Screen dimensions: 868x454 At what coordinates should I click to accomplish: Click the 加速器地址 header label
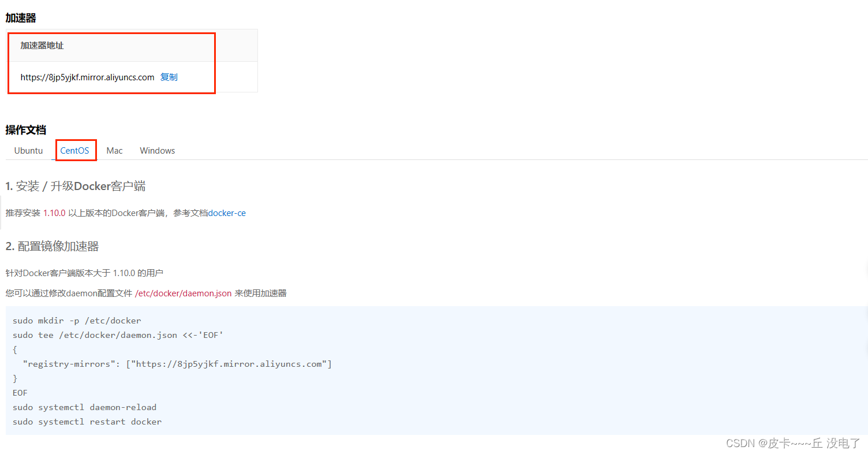click(42, 46)
